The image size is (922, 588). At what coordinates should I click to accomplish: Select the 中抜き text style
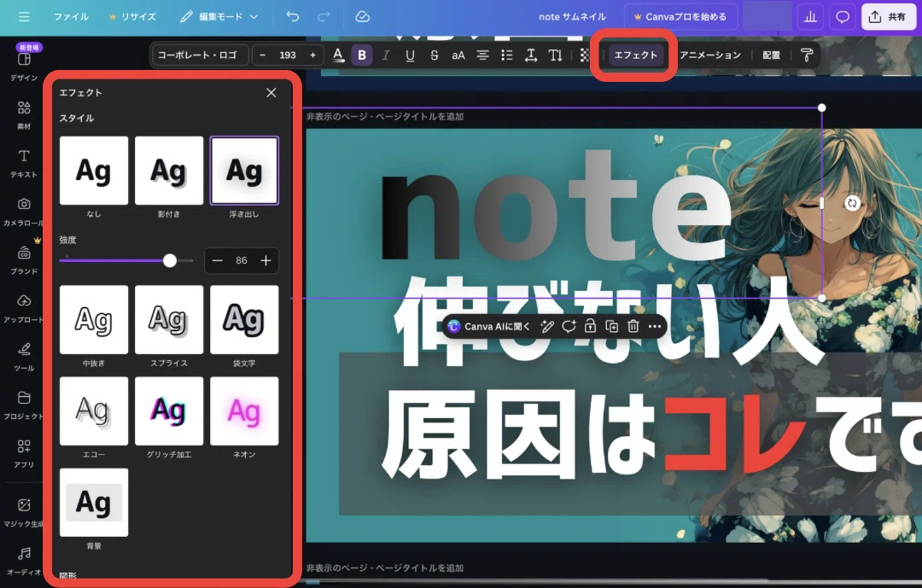point(94,320)
